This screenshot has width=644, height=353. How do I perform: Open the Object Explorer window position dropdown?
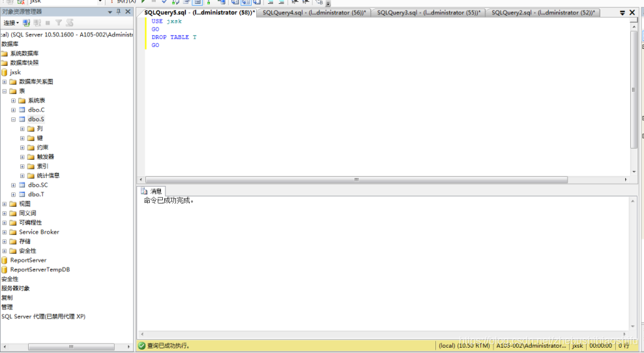[x=110, y=12]
